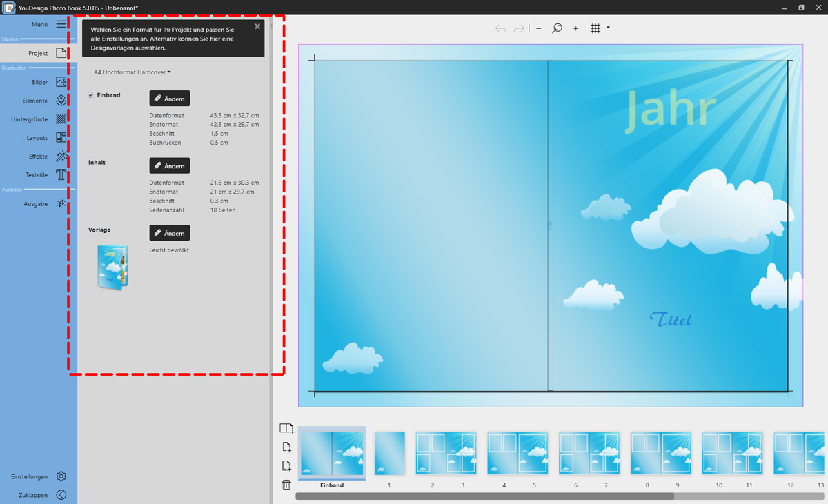Image resolution: width=828 pixels, height=504 pixels.
Task: Select the Textstile text icon
Action: click(x=61, y=175)
